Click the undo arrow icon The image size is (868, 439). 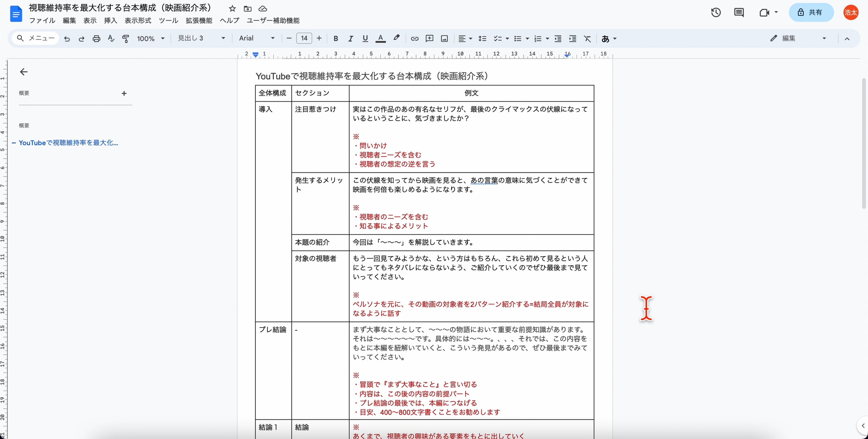pos(67,39)
